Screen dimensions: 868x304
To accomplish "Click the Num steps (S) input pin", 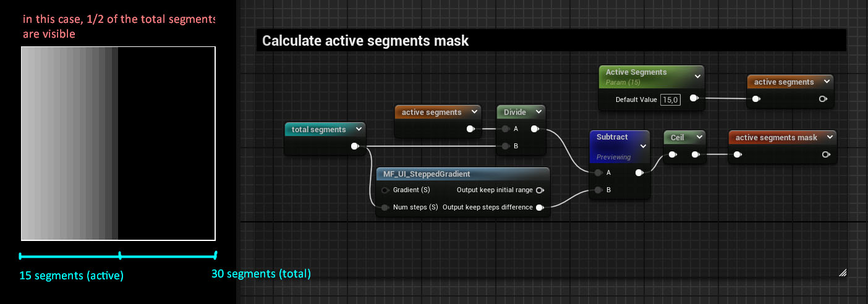I will [x=385, y=207].
